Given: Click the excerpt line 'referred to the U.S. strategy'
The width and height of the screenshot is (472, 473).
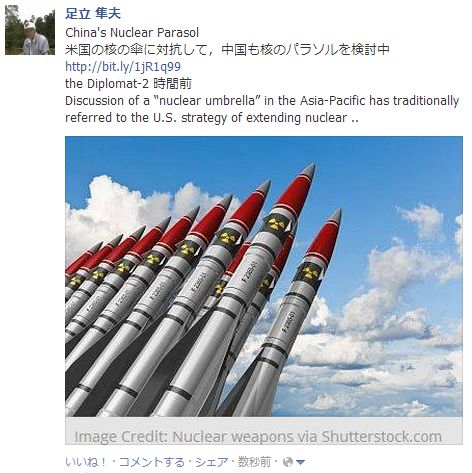Looking at the screenshot, I should (x=212, y=118).
